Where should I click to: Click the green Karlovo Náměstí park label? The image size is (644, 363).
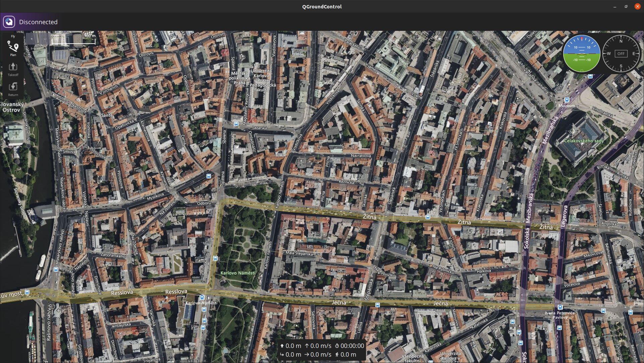coord(238,273)
